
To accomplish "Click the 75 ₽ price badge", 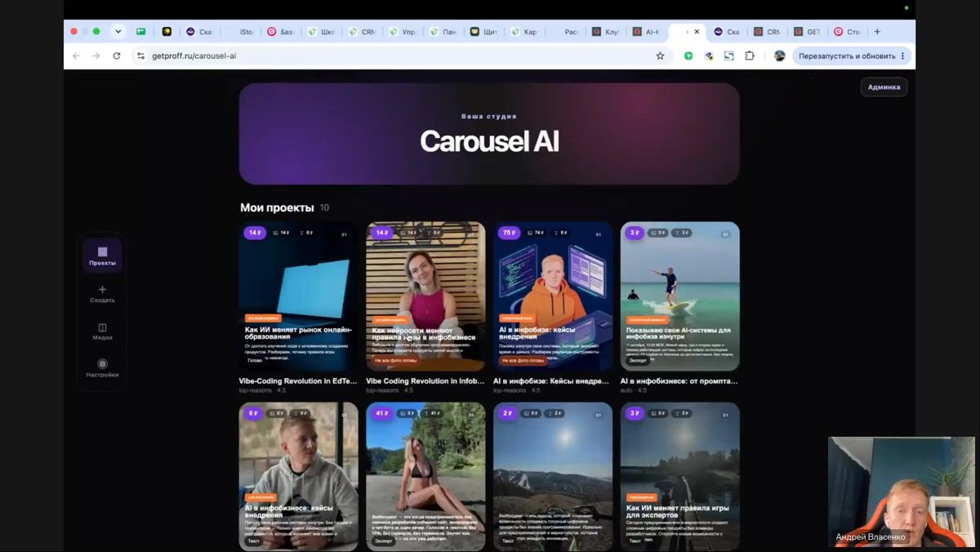I will (x=510, y=233).
